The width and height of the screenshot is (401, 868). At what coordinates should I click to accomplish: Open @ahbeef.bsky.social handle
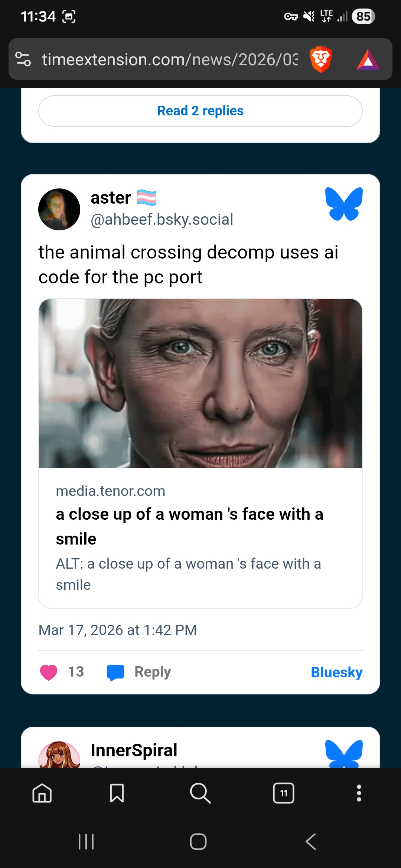coord(162,219)
